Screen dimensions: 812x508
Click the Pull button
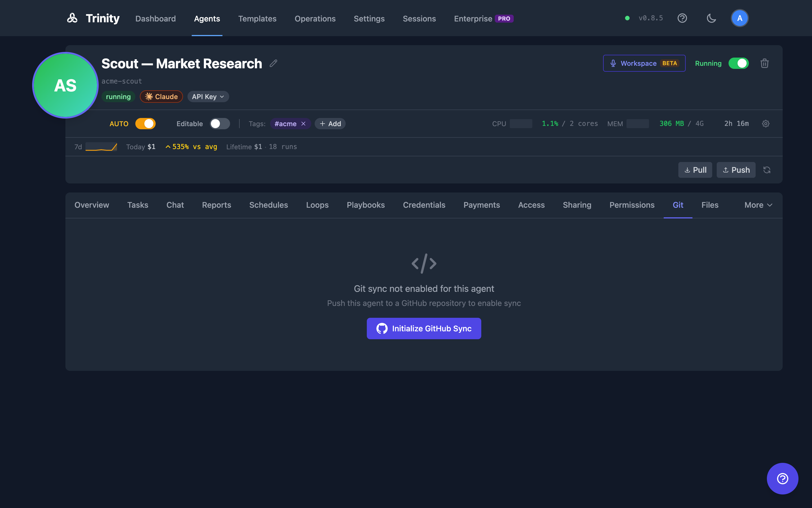coord(695,170)
